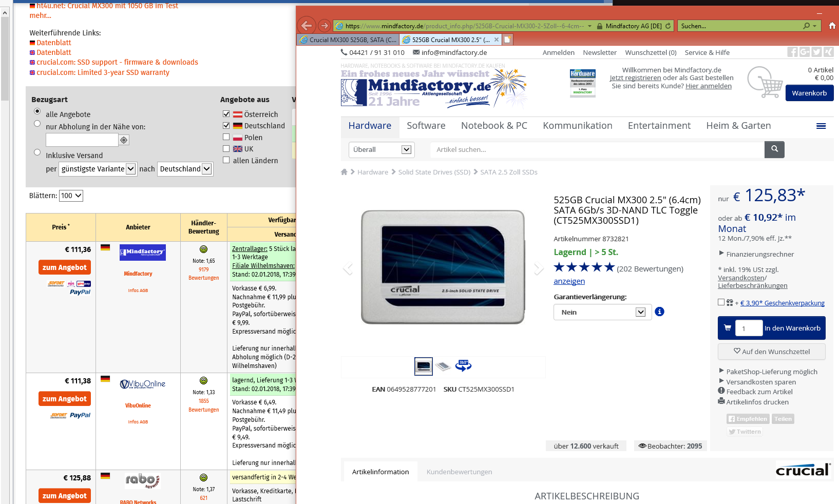Click the cart quantity input field
The image size is (839, 504).
pyautogui.click(x=749, y=328)
